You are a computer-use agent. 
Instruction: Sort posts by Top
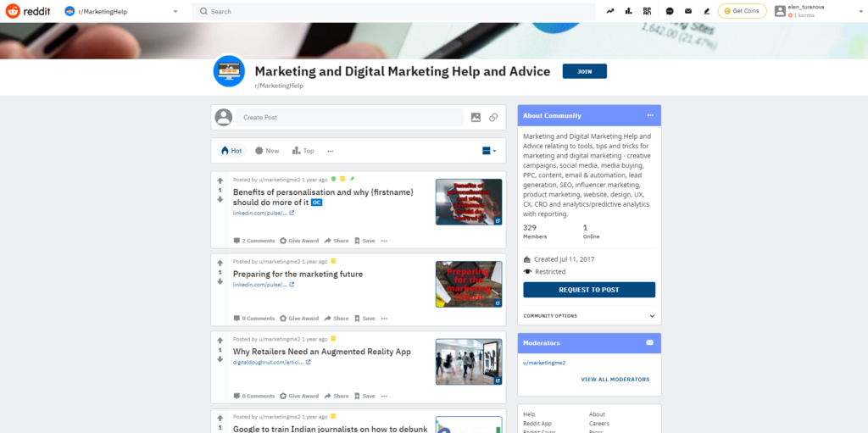pyautogui.click(x=303, y=151)
